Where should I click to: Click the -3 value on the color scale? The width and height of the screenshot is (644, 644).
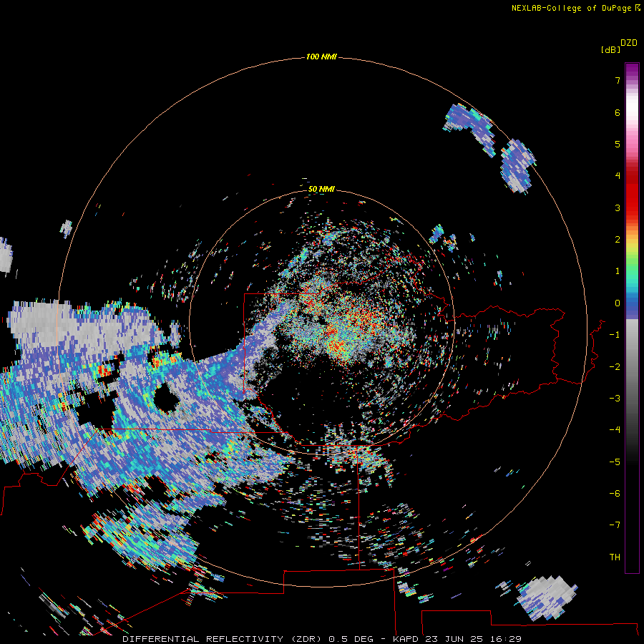tap(615, 399)
